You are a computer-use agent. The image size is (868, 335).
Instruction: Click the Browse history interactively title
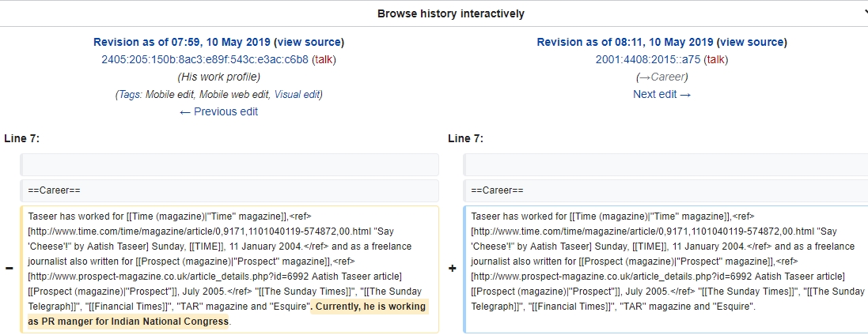point(450,13)
